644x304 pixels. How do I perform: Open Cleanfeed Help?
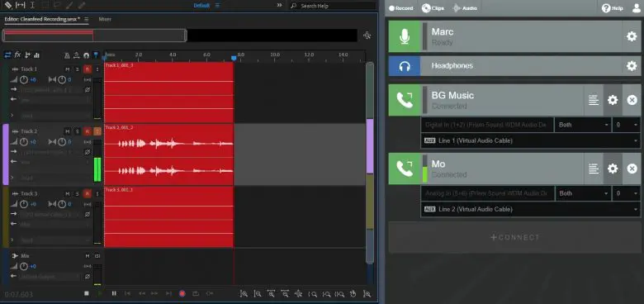[613, 8]
